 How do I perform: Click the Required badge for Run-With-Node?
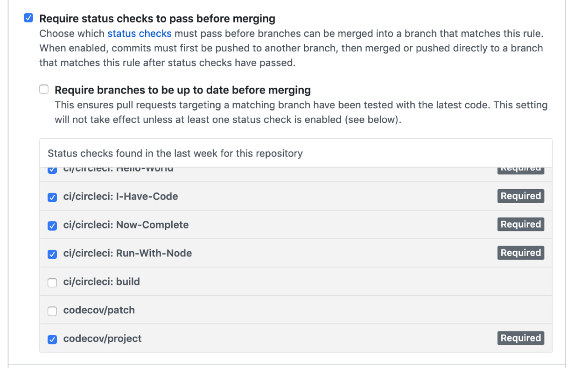pyautogui.click(x=521, y=252)
